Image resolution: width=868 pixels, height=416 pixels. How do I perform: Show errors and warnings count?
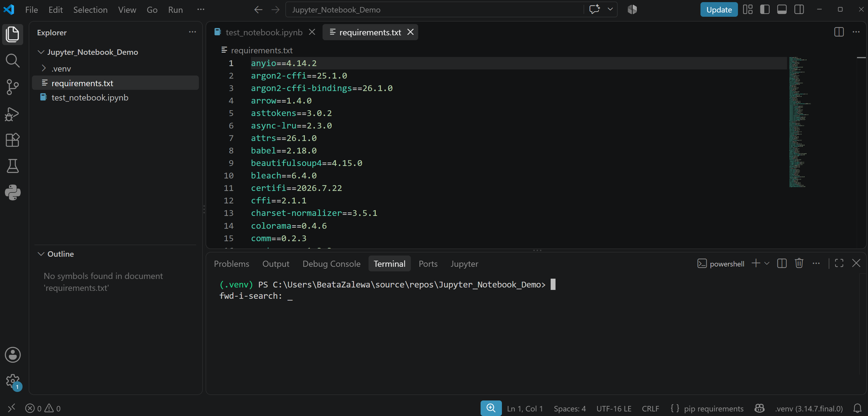pyautogui.click(x=43, y=408)
